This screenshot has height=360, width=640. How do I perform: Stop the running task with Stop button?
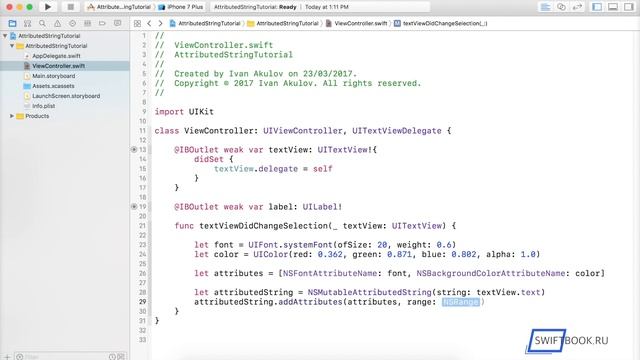tap(70, 7)
